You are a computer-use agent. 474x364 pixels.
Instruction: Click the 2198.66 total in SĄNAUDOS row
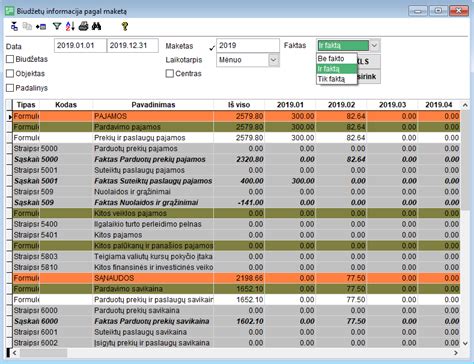tap(250, 278)
